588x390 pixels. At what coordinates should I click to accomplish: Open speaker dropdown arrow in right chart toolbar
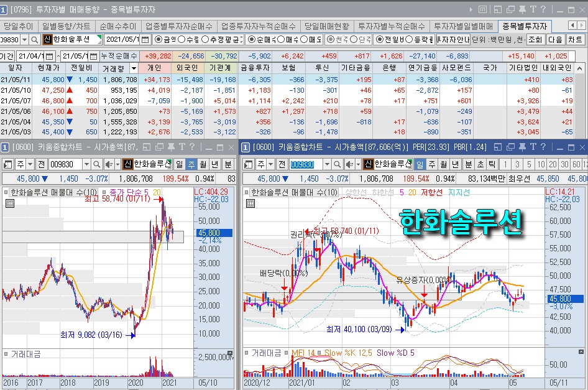coord(358,164)
